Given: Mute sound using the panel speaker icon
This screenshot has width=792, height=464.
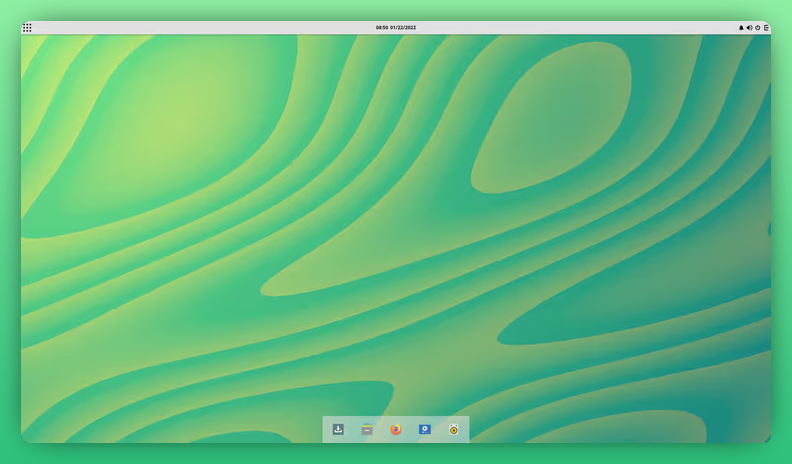Looking at the screenshot, I should pos(749,28).
